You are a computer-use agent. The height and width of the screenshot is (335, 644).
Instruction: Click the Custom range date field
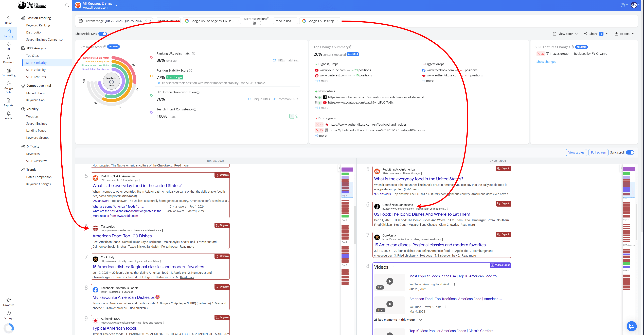113,21
